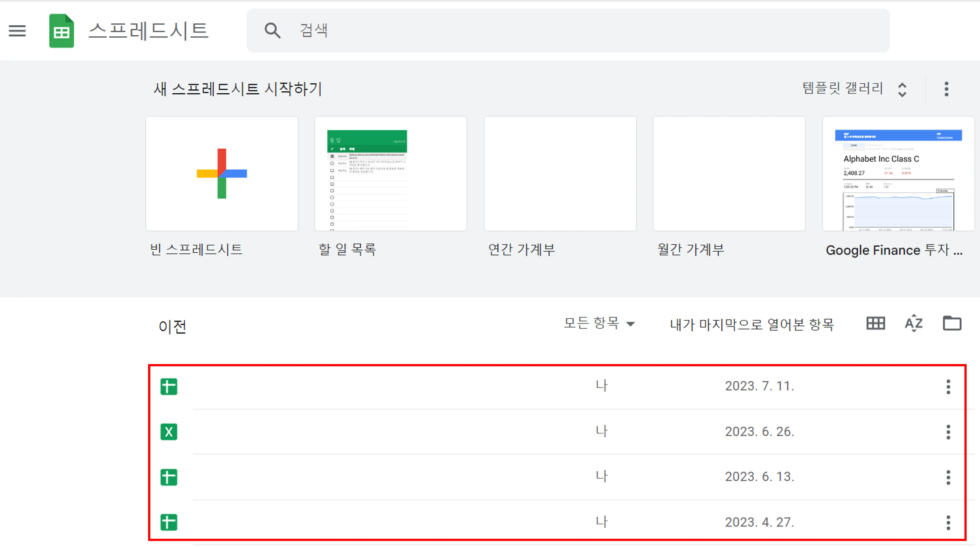Screen dimensions: 980x547
Task: Click owner 나 in 2023. 6. 13. row
Action: pos(602,477)
